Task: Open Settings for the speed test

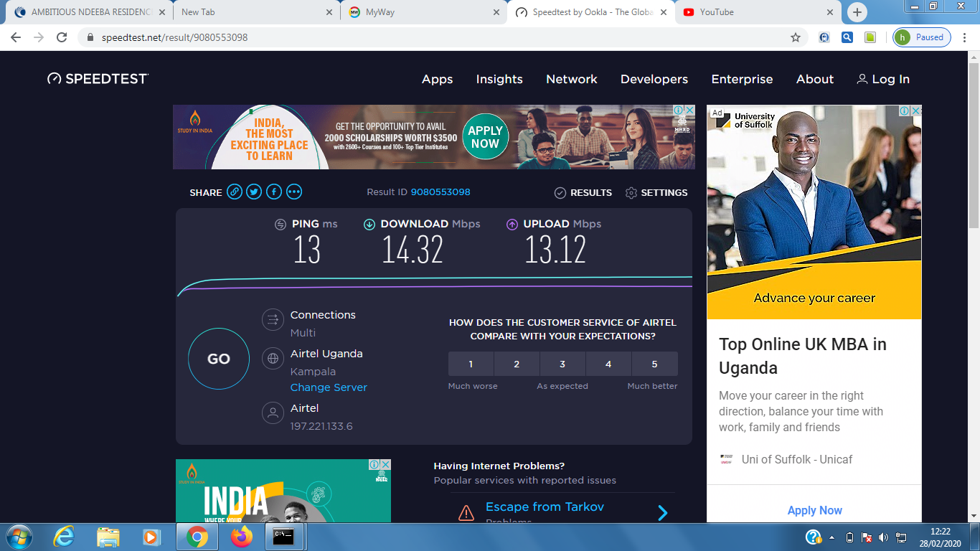Action: click(x=656, y=192)
